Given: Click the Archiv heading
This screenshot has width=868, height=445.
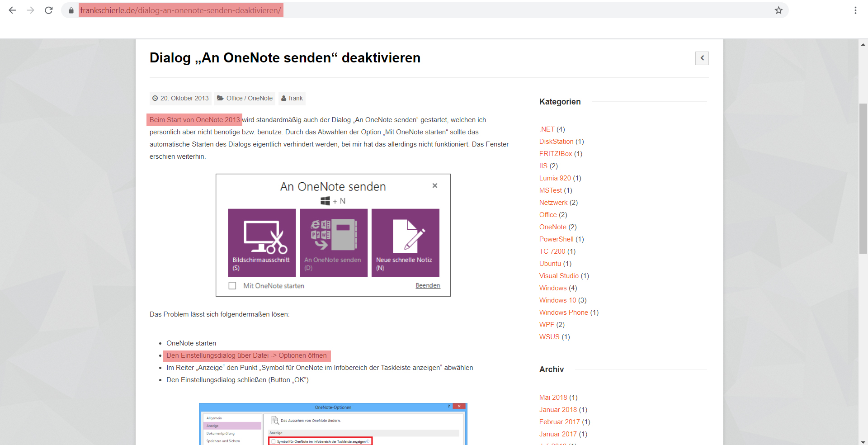Looking at the screenshot, I should pos(552,369).
